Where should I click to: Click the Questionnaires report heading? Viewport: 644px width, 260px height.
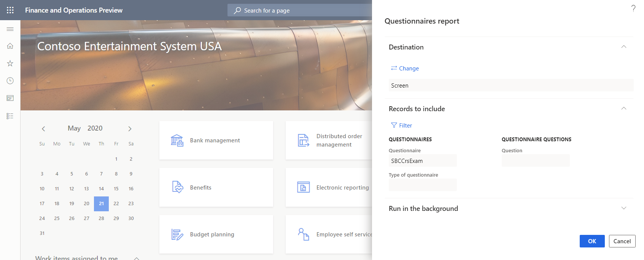(422, 21)
